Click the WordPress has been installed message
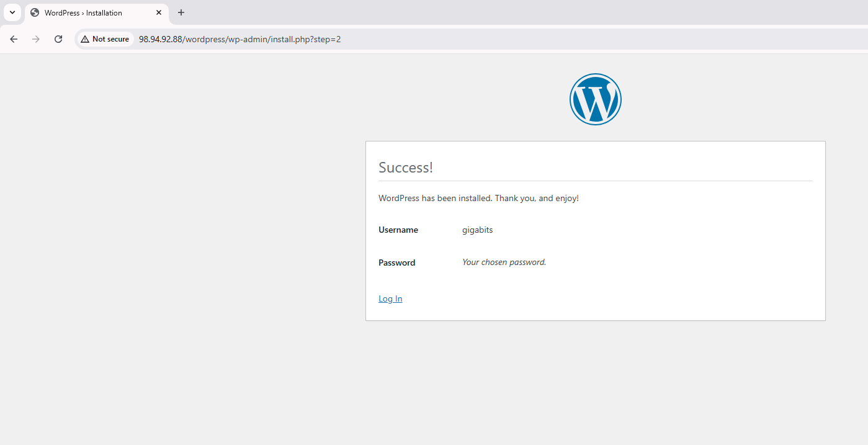Viewport: 868px width, 445px height. 478,199
